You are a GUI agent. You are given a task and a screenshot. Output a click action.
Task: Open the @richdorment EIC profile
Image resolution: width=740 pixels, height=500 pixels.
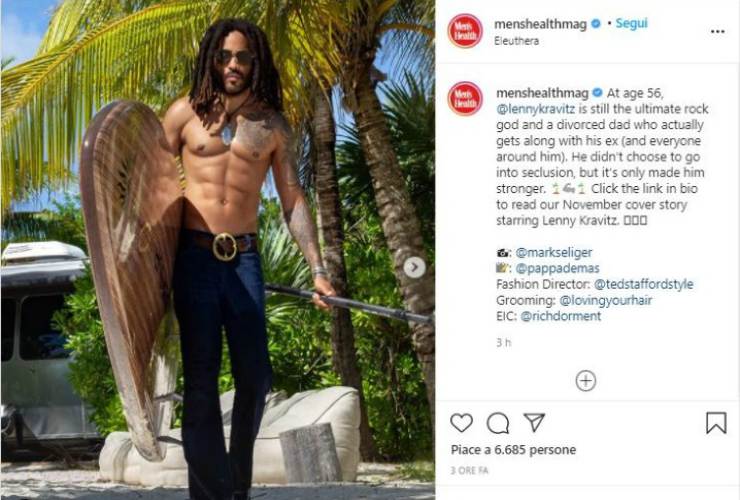coord(561,316)
